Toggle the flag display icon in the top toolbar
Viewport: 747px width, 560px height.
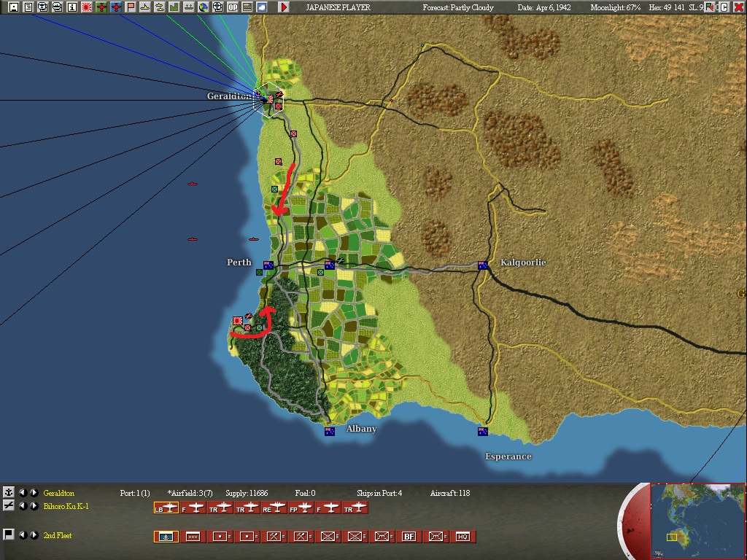[131, 8]
